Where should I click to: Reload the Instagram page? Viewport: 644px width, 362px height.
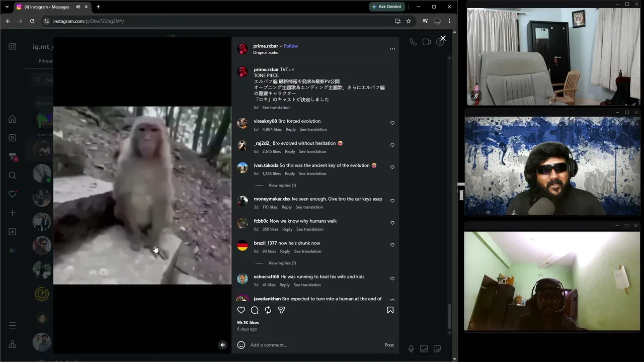click(32, 21)
